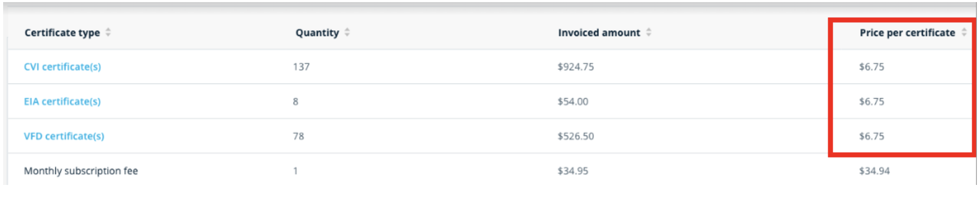Open the VFD certificate(s) link
Image resolution: width=980 pixels, height=199 pixels.
64,136
